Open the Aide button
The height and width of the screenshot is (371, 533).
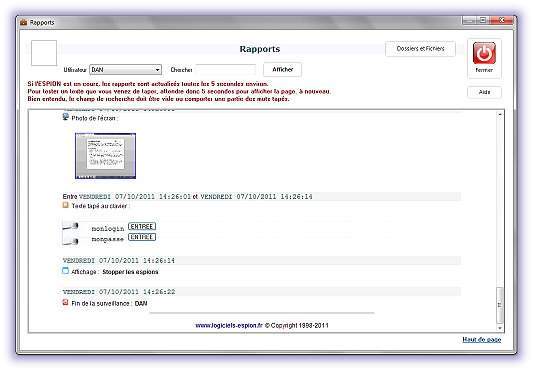[x=484, y=92]
